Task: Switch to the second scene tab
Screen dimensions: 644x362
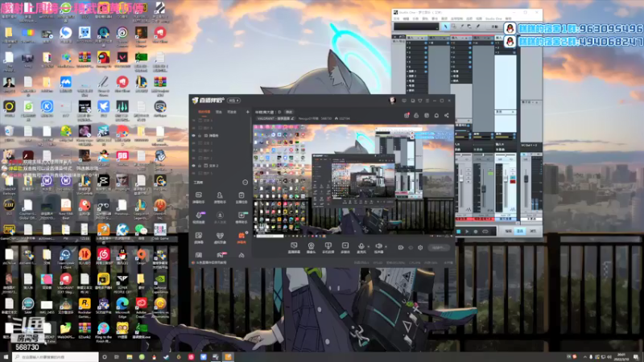Action: (219, 112)
